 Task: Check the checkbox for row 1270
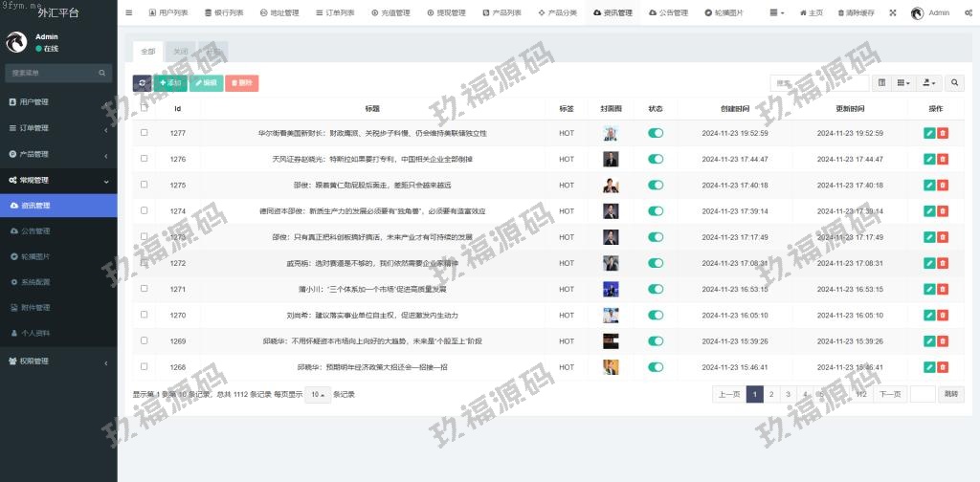click(145, 314)
